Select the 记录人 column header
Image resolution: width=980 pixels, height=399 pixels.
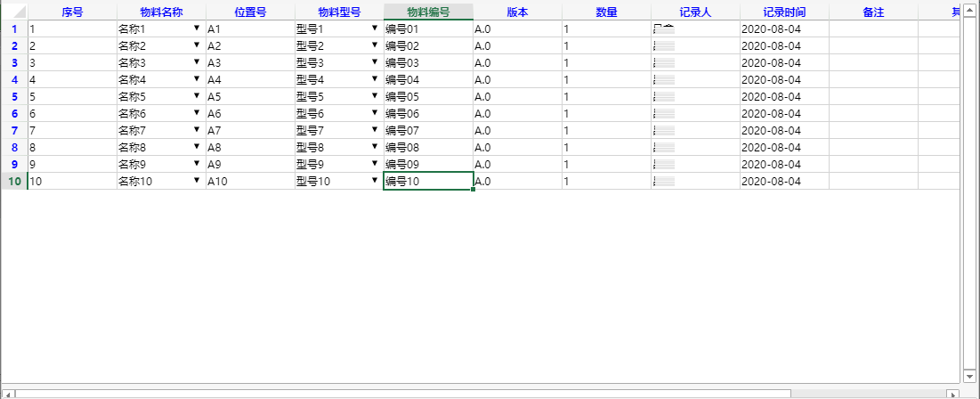click(x=696, y=12)
